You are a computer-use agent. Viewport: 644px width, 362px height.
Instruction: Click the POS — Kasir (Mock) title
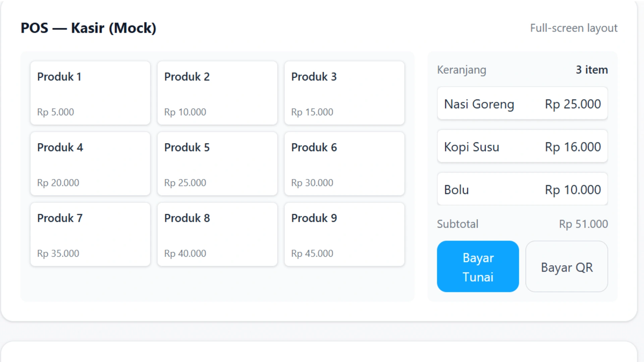click(x=89, y=28)
